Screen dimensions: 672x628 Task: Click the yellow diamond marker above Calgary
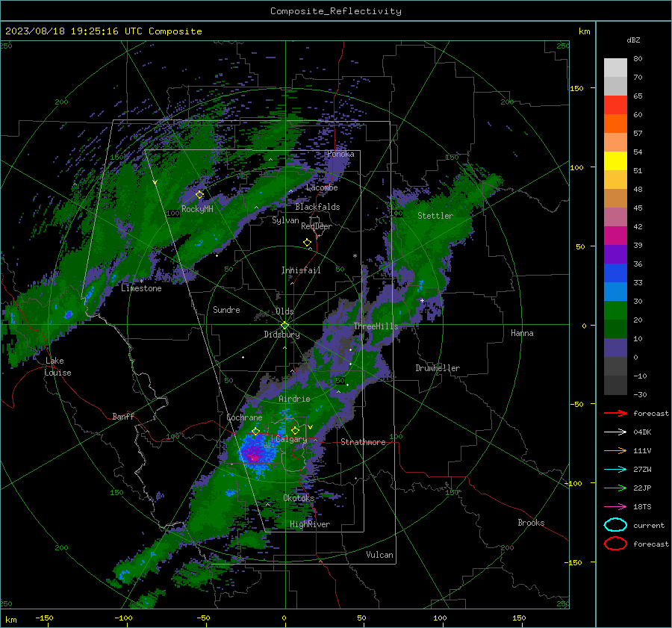pos(295,430)
